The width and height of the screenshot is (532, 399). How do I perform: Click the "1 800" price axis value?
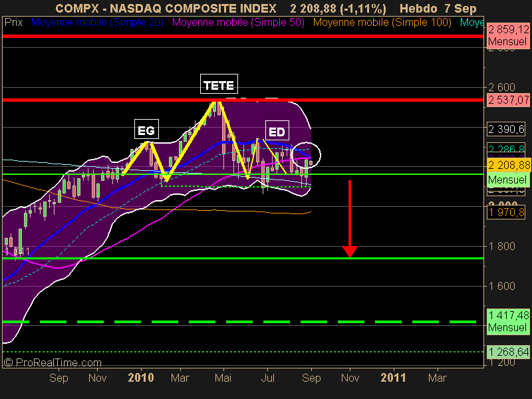point(501,246)
